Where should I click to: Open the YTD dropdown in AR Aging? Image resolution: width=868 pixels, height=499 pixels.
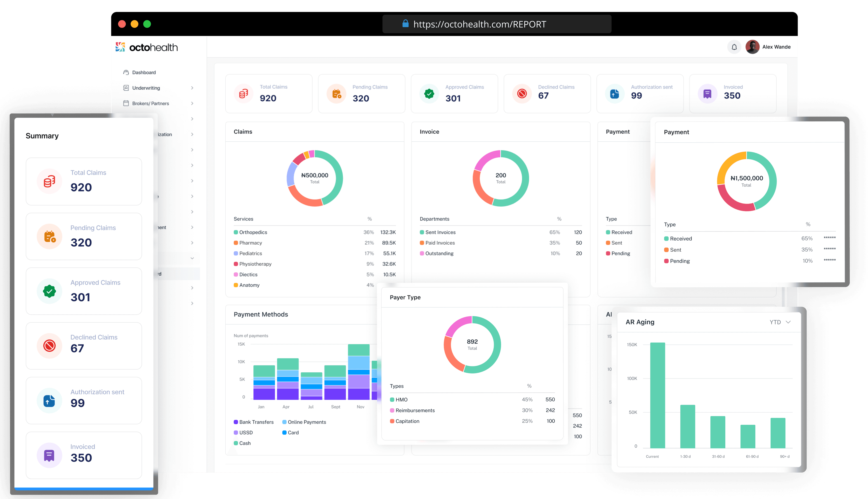click(780, 322)
